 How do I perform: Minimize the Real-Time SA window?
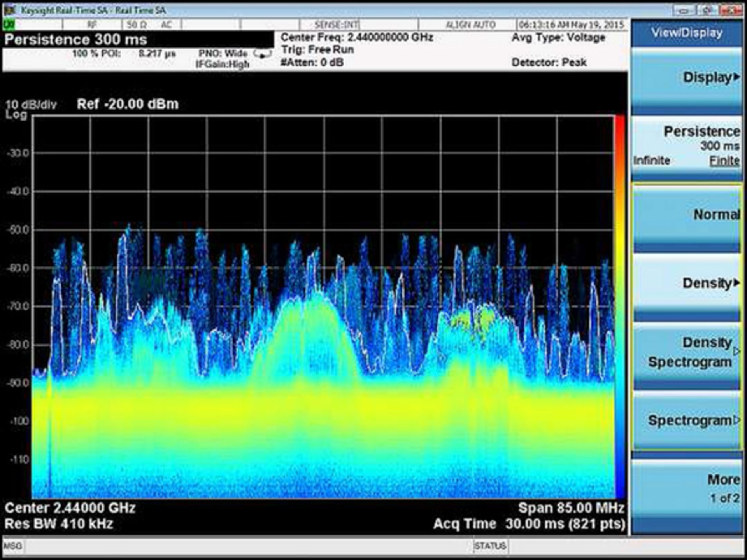(x=684, y=10)
